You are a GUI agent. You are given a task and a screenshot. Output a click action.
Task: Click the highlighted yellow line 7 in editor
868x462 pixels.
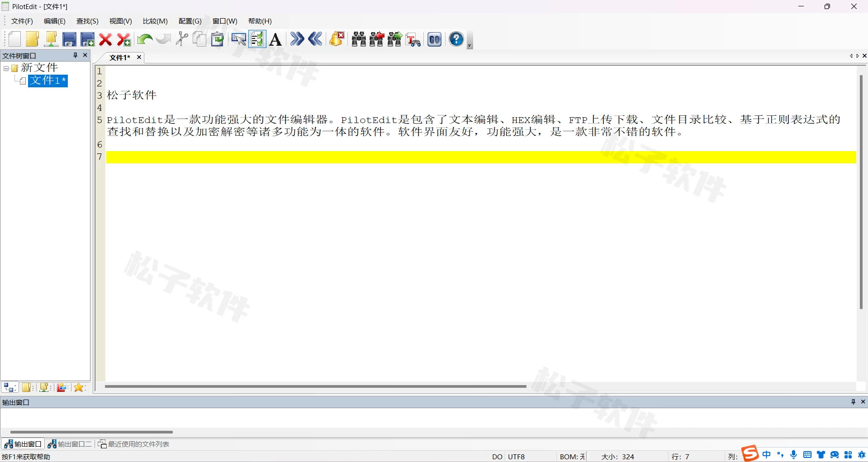481,157
